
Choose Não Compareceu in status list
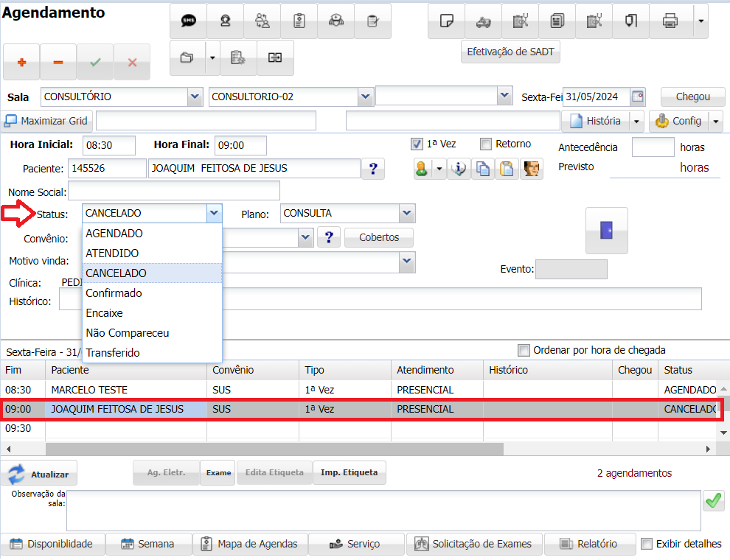click(127, 332)
